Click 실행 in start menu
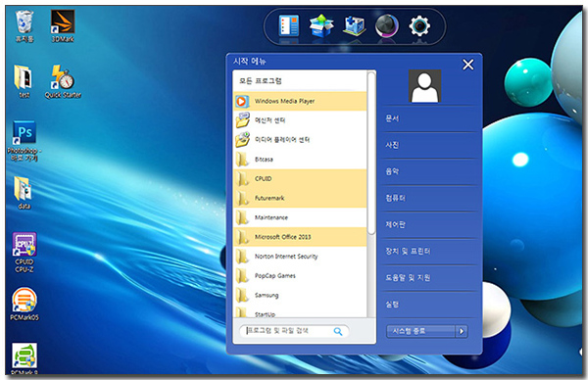The height and width of the screenshot is (380, 588). 429,305
